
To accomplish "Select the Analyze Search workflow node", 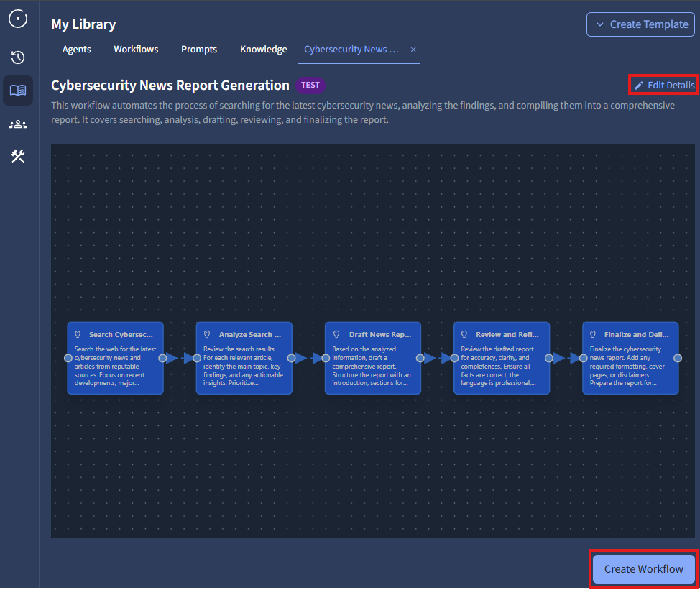I will point(244,358).
